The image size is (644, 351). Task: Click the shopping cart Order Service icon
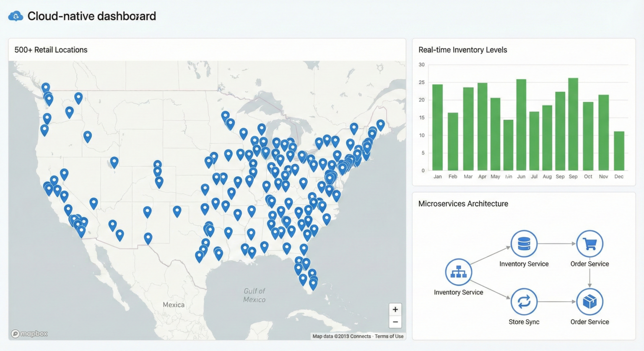(589, 243)
